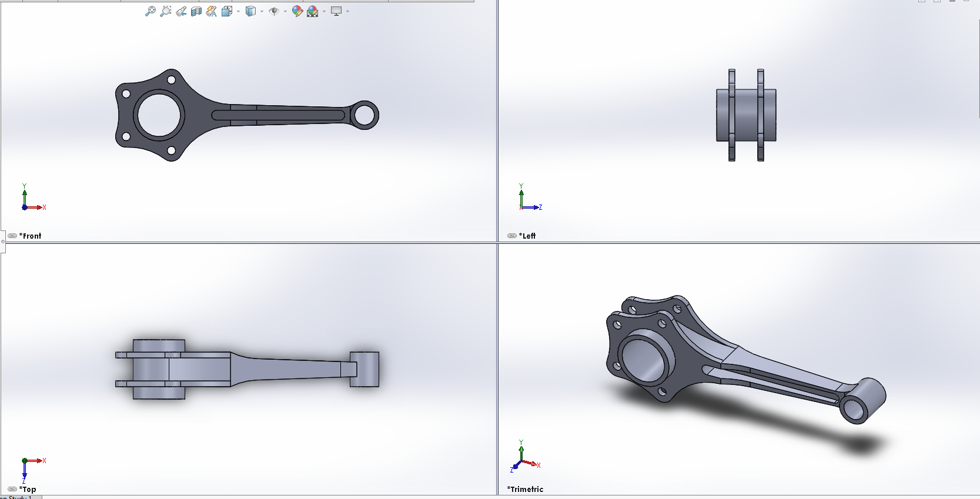The height and width of the screenshot is (499, 980).
Task: Expand the Display Style dropdown arrow
Action: tap(262, 11)
